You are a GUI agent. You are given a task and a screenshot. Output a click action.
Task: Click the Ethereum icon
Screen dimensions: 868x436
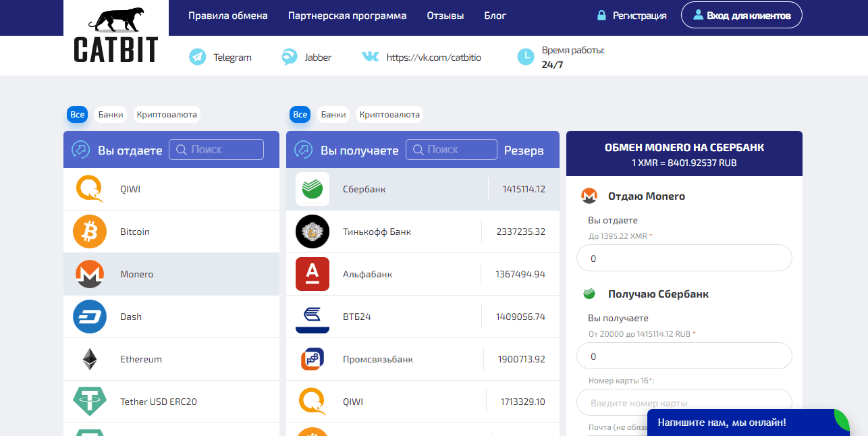[89, 358]
